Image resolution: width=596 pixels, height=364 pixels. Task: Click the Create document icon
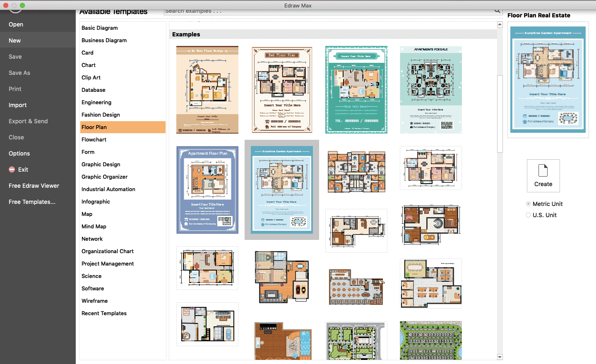(x=543, y=170)
